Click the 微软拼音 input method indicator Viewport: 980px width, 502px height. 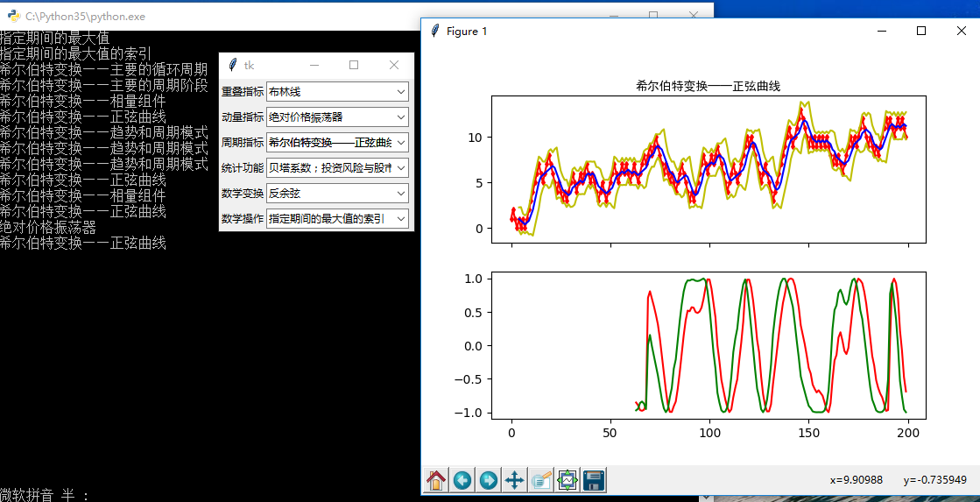pos(45,495)
